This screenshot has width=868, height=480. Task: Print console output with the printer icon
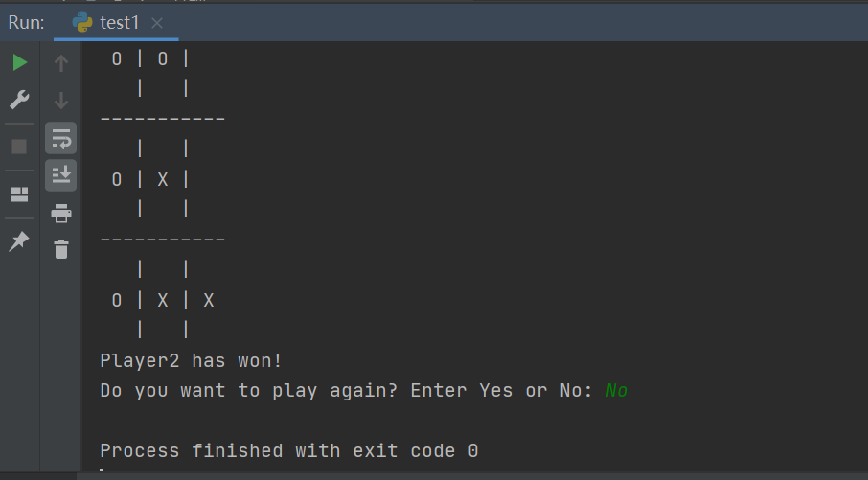pos(61,213)
